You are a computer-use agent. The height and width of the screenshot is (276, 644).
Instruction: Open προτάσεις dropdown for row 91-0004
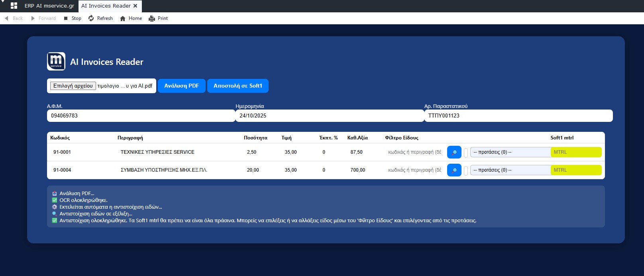click(510, 170)
